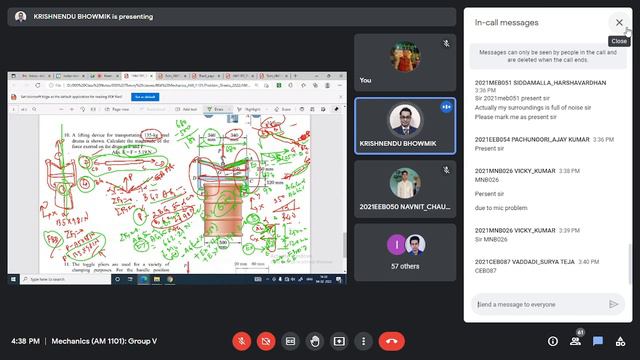This screenshot has height=360, width=640.
Task: Select the 2021EEB050 NAVNIT participant tile
Action: click(x=405, y=189)
